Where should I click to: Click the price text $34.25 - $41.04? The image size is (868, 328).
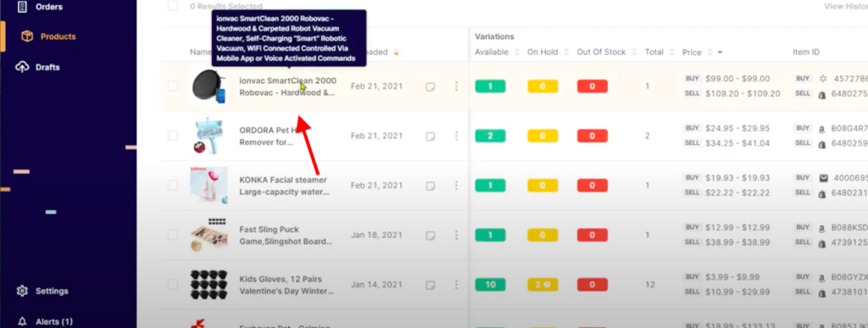(x=737, y=142)
